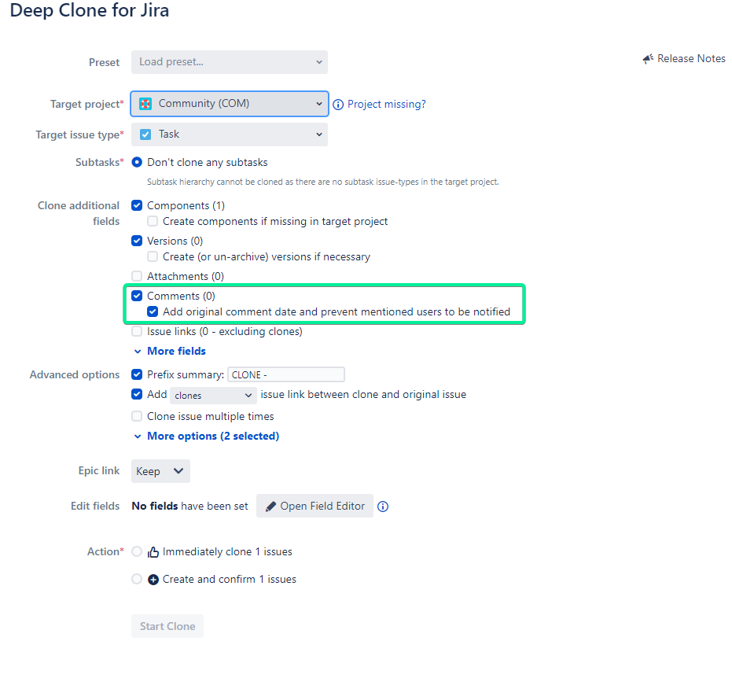
Task: Uncheck the Comments (0) checkbox
Action: tap(137, 296)
